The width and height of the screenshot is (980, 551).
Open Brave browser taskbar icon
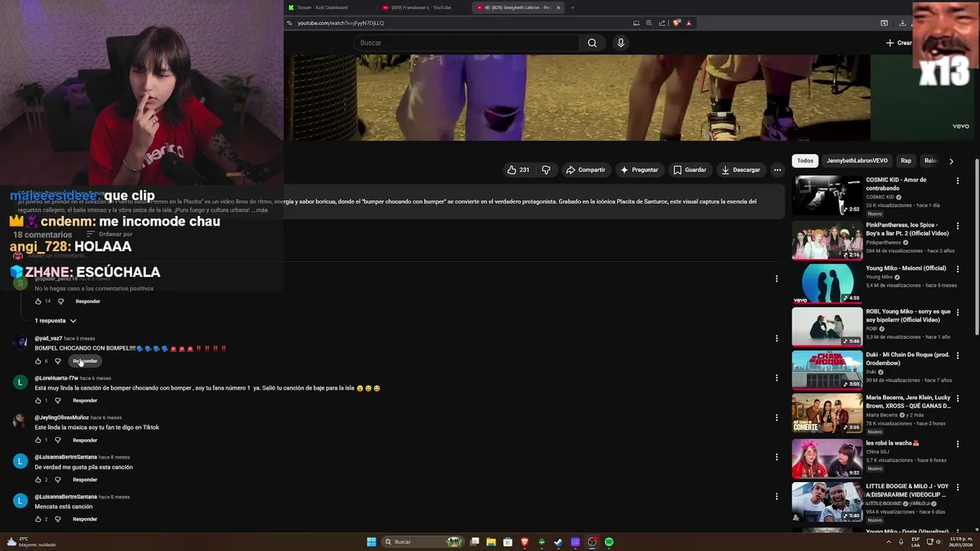524,542
